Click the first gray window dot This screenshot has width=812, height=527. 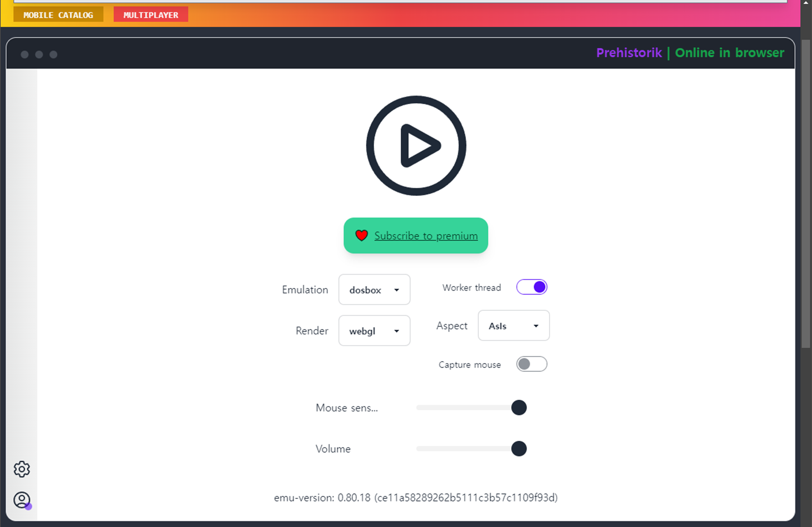25,55
